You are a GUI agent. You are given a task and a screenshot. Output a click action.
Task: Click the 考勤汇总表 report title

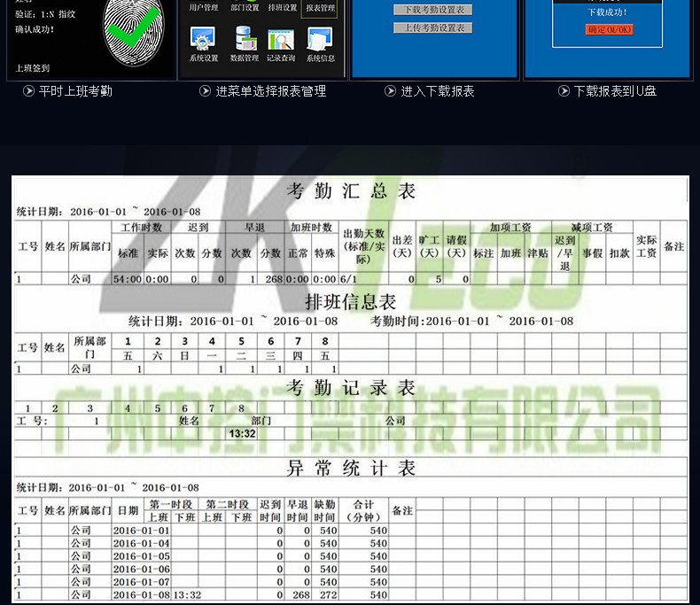click(x=352, y=190)
